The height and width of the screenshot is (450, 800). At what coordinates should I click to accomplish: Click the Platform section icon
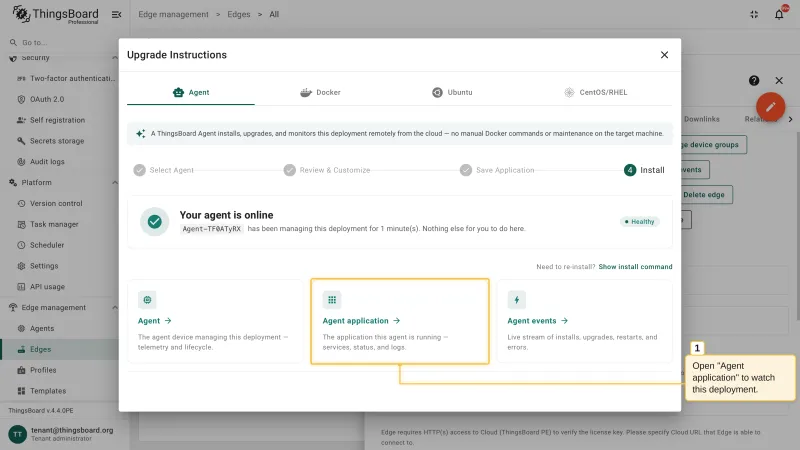coord(13,183)
